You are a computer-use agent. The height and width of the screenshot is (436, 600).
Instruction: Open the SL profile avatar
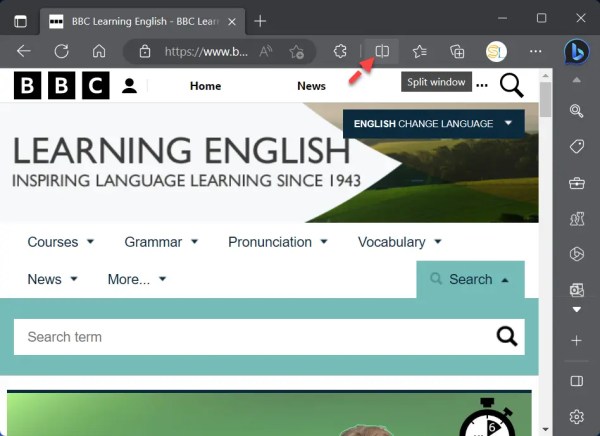tap(496, 51)
